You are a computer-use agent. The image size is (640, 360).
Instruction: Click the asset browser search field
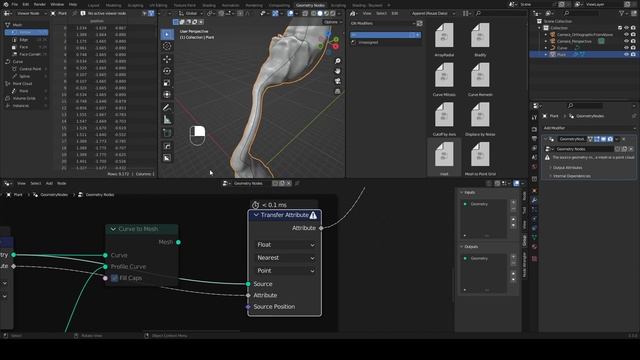[500, 13]
